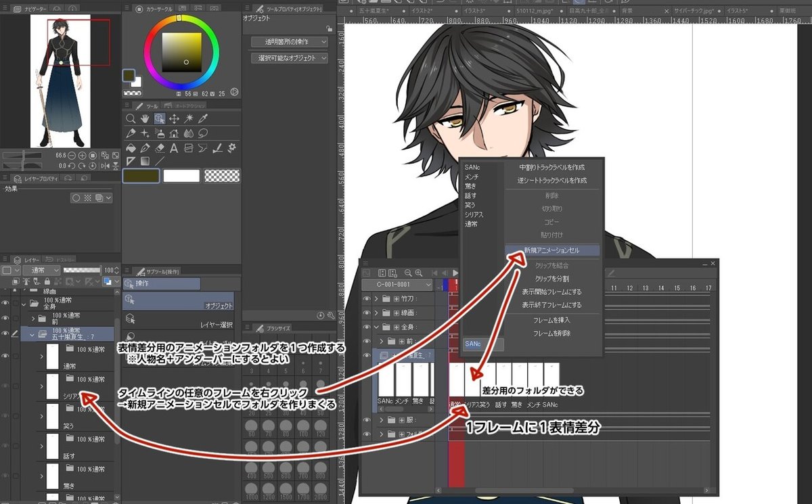
Task: Expand 前 folder in Layer panel
Action: pyautogui.click(x=32, y=318)
